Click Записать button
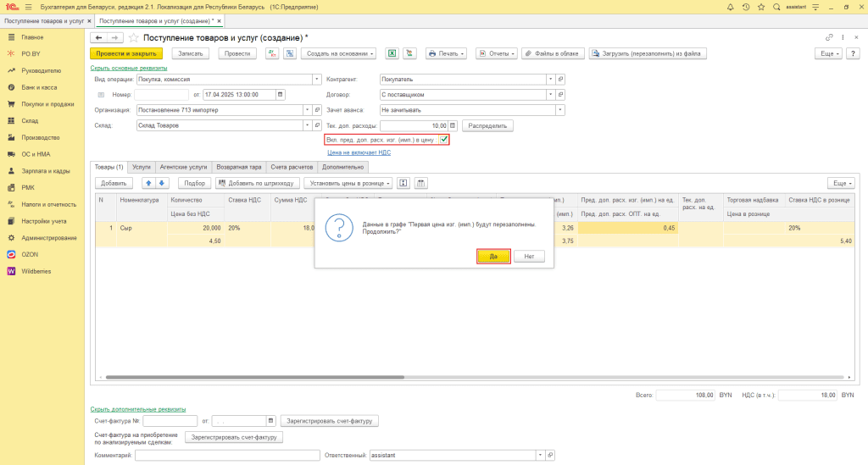868x465 pixels. pyautogui.click(x=191, y=53)
